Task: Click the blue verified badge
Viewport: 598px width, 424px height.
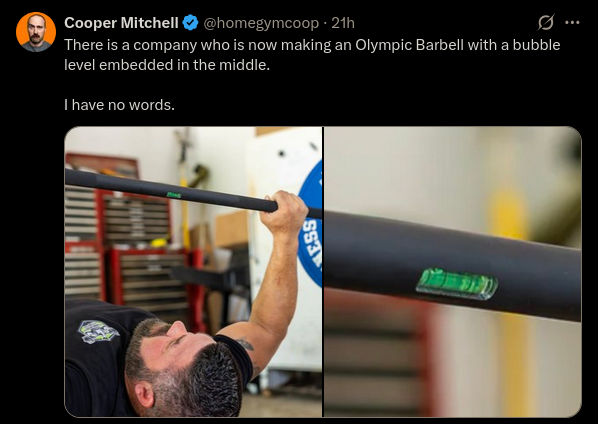Action: tap(190, 23)
